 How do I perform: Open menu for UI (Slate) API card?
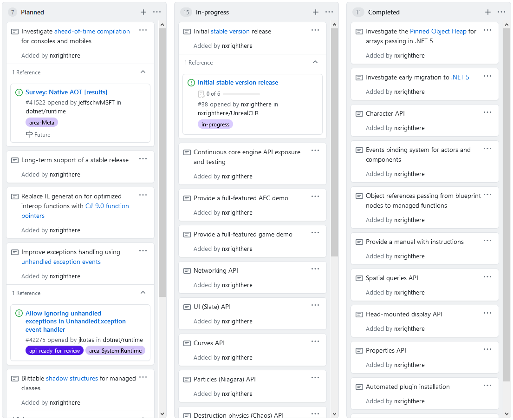point(315,305)
